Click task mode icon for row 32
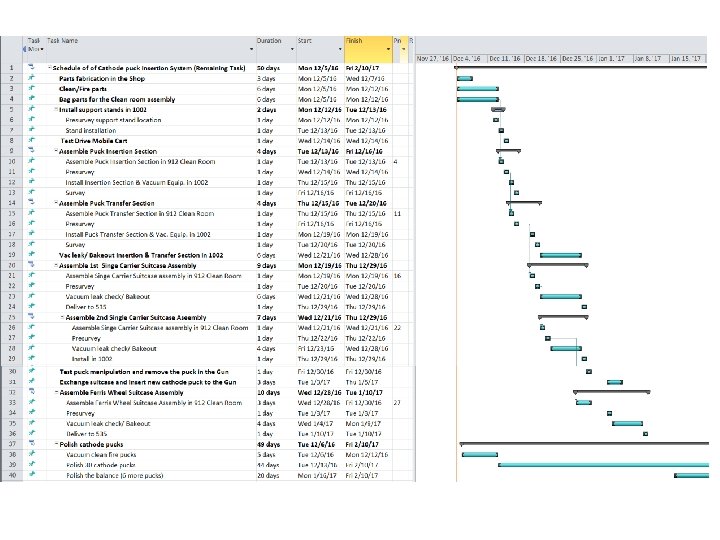Screen dimensions: 720x540 [x=32, y=392]
